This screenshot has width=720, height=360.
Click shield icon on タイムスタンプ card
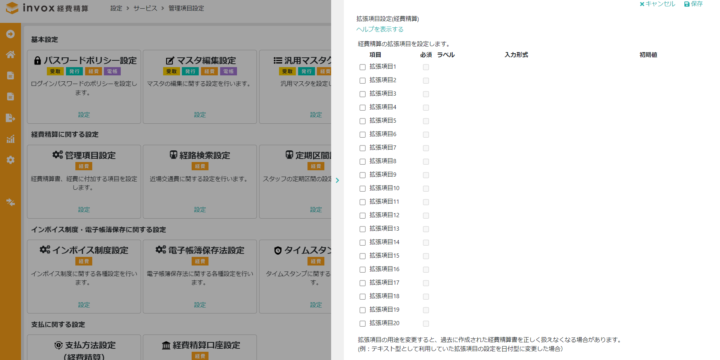coord(278,250)
